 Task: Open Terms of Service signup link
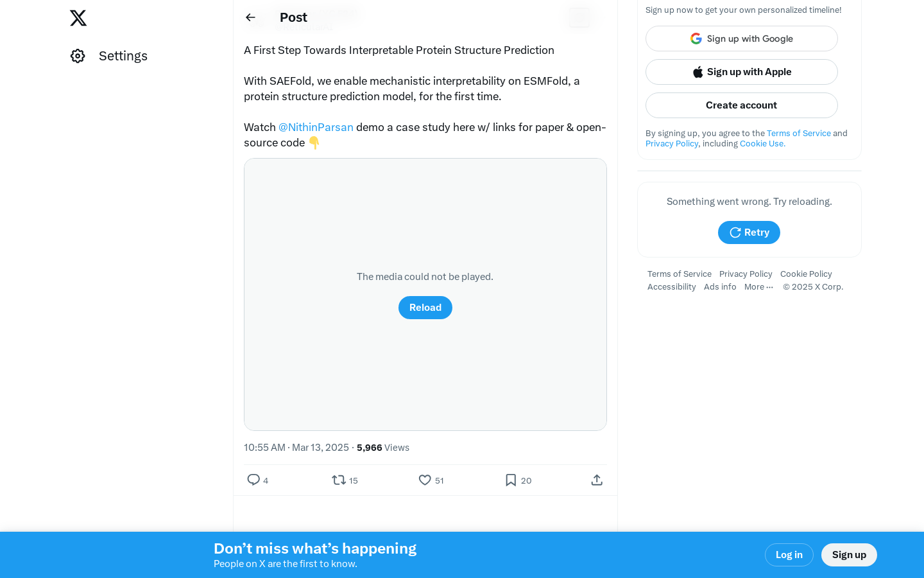point(798,133)
